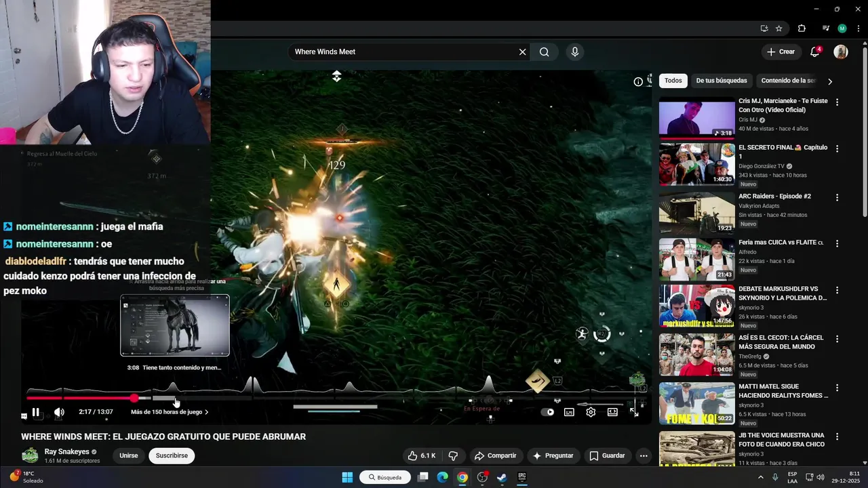Open options menu for 'Feria mas CUICA' video
868x488 pixels.
click(837, 243)
